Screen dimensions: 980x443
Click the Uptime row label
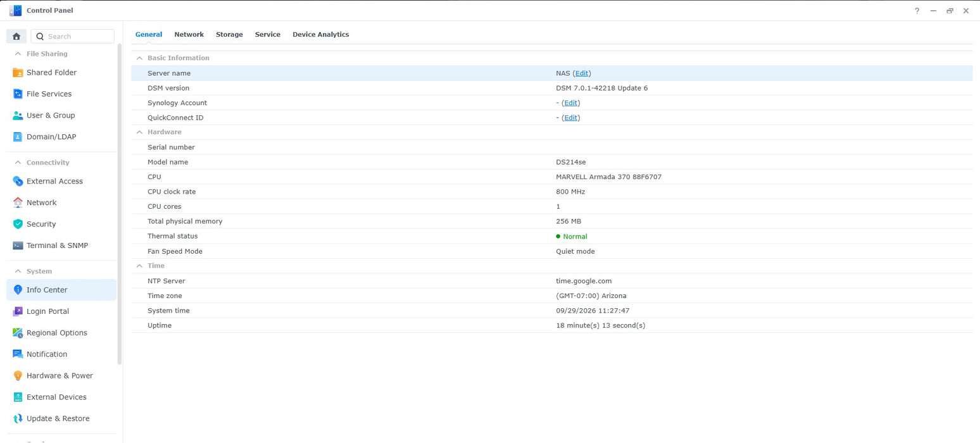[160, 326]
